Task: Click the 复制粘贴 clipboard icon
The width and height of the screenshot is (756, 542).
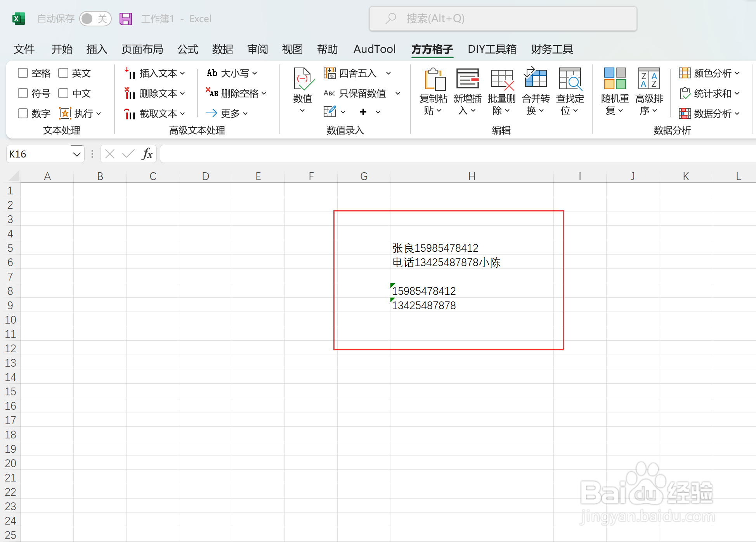Action: 434,80
